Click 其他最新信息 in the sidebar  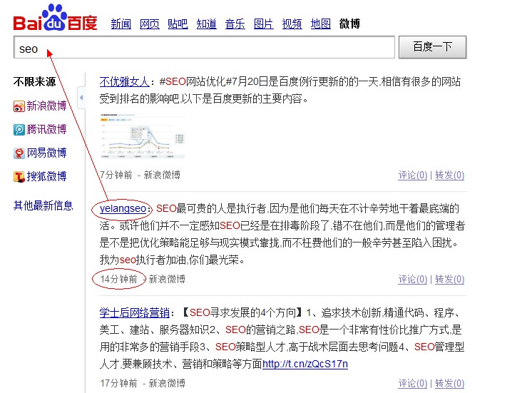(43, 206)
